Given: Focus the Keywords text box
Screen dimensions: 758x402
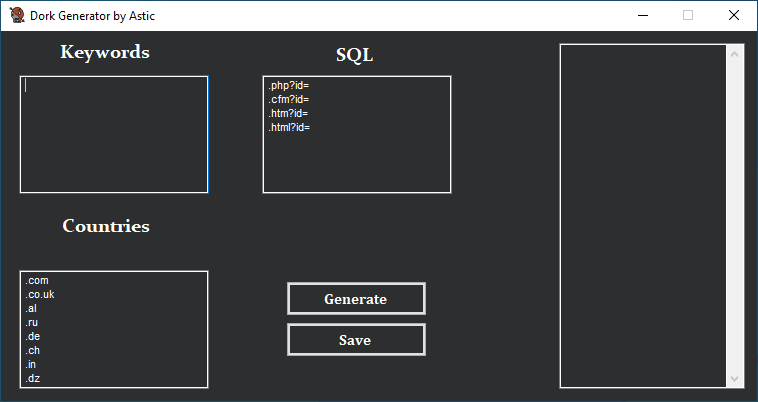Looking at the screenshot, I should (x=114, y=134).
